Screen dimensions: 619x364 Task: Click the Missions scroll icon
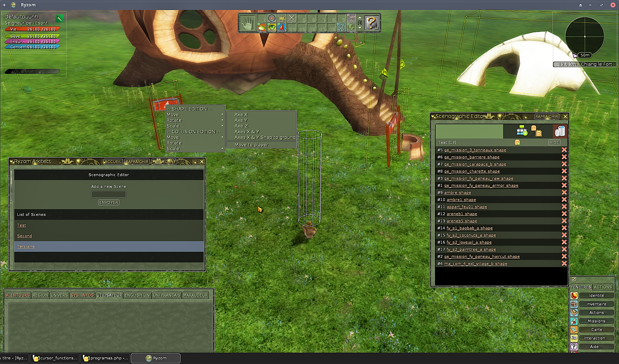tap(574, 321)
